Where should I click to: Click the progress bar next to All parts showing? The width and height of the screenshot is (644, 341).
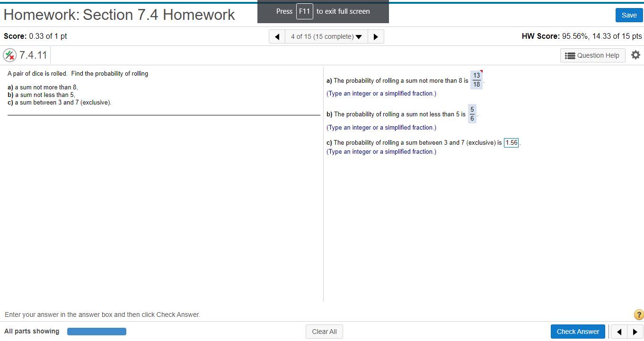(97, 331)
